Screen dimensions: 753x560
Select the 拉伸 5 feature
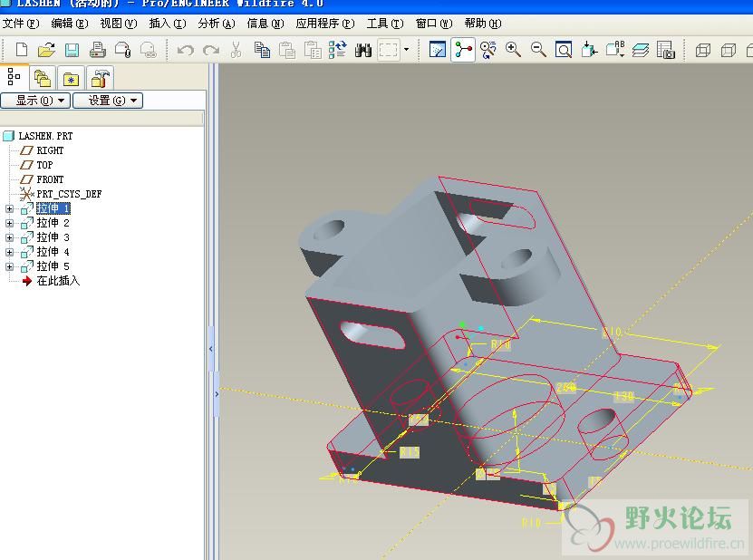coord(53,266)
